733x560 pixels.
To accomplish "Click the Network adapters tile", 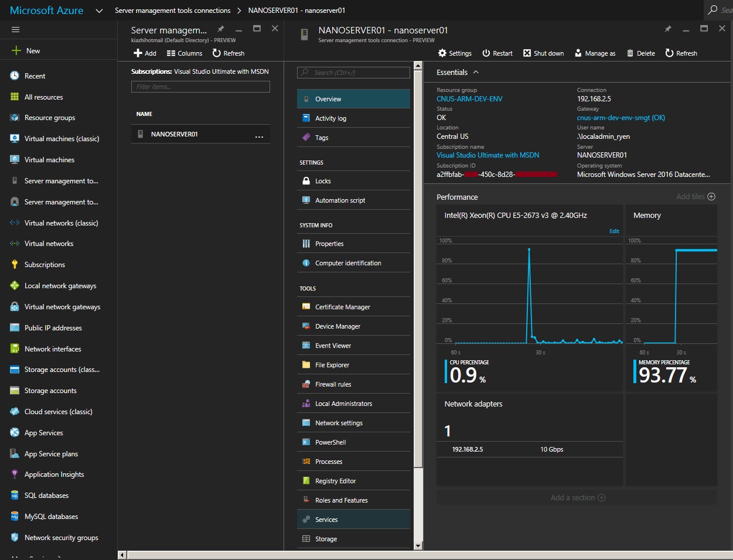I will tap(530, 439).
